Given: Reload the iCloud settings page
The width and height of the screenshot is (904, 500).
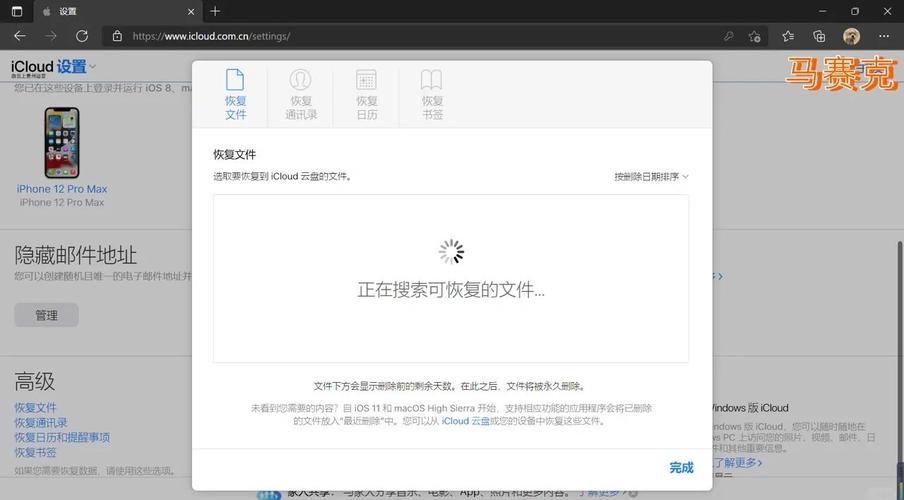Looking at the screenshot, I should (x=82, y=36).
